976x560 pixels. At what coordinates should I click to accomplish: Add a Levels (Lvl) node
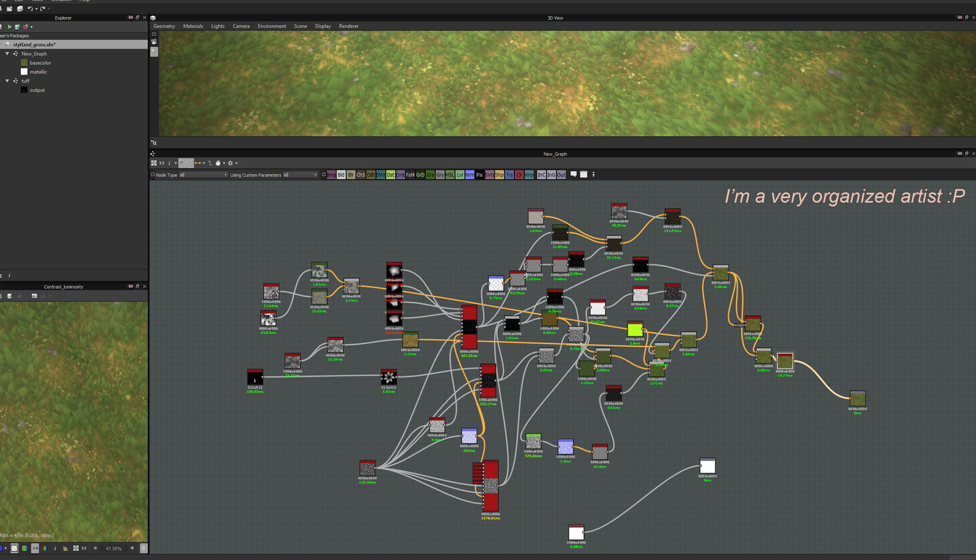pos(460,174)
